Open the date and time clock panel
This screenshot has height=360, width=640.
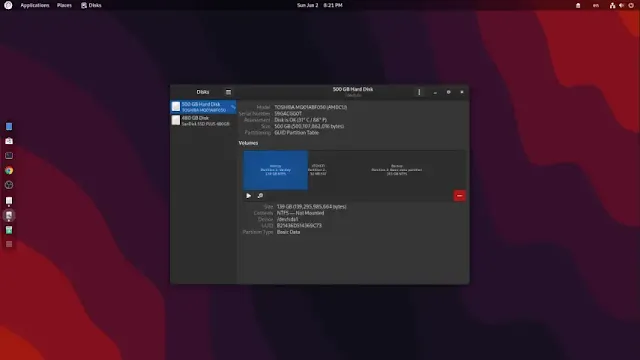pyautogui.click(x=320, y=5)
